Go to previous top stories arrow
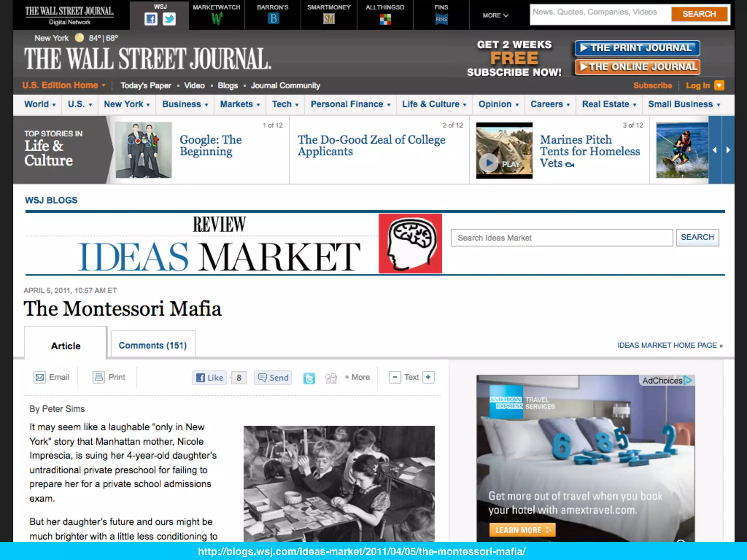 click(x=715, y=150)
